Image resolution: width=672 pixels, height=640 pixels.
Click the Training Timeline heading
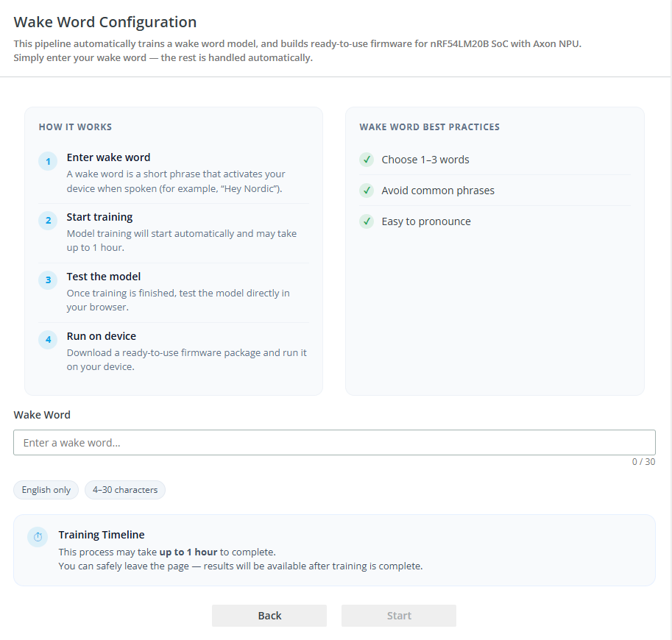pos(102,535)
